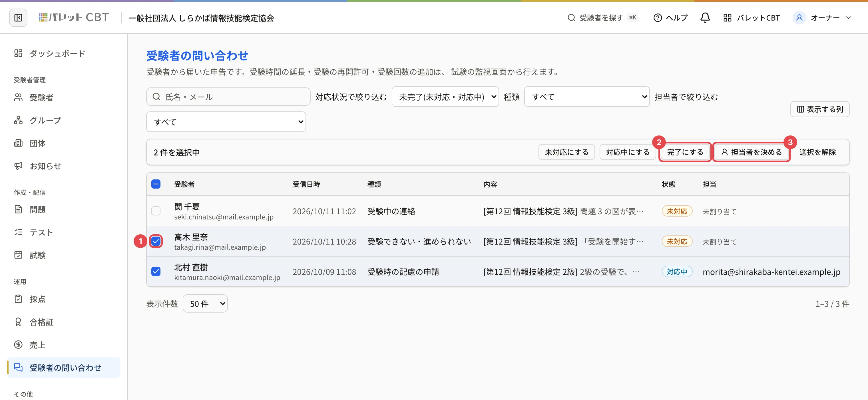The height and width of the screenshot is (400, 868).
Task: Click 未対応にする button
Action: click(566, 152)
